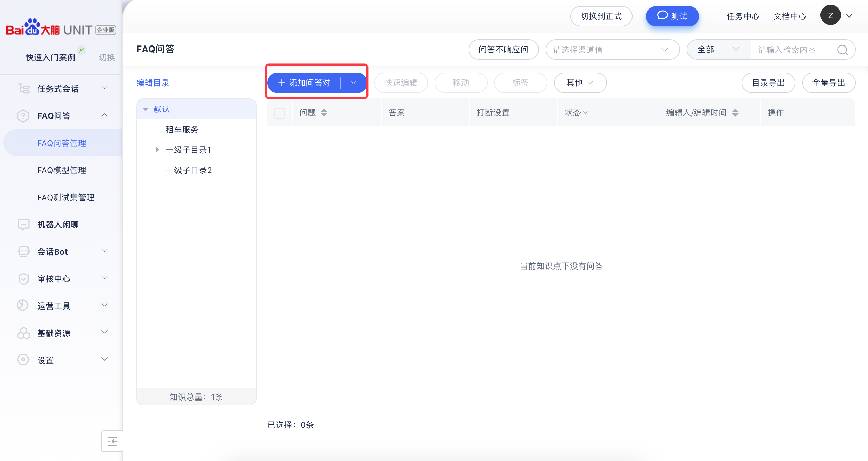Sort by 问题 column arrows
The height and width of the screenshot is (461, 868).
tap(324, 113)
